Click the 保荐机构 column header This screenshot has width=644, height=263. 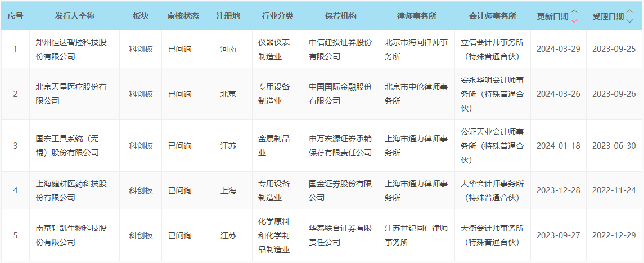click(340, 16)
